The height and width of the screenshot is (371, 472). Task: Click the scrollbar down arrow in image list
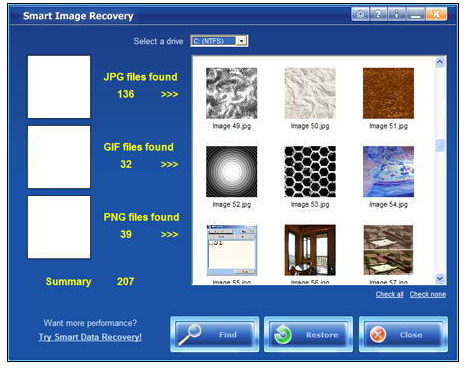(x=440, y=279)
